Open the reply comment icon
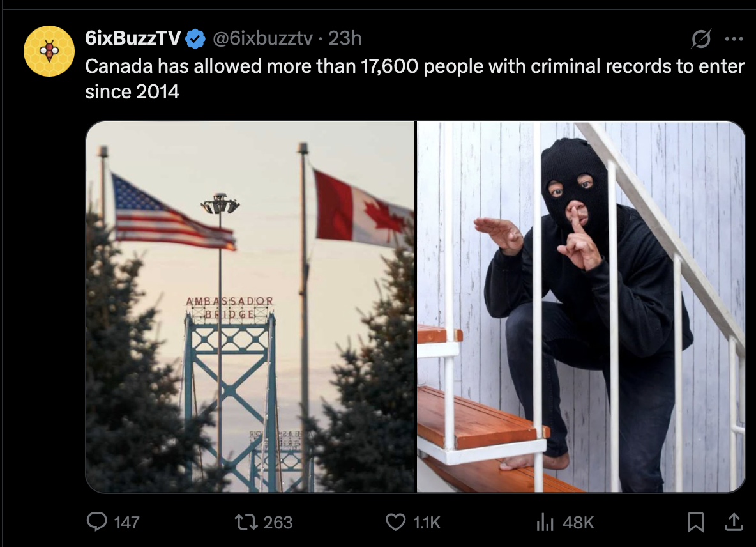 point(97,522)
